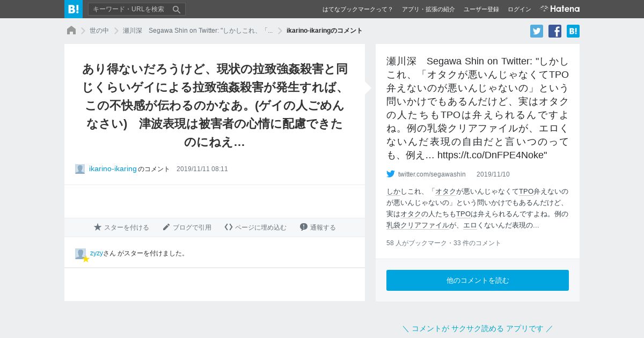
Task: Open the 世の中 breadcrumb category
Action: coord(99,31)
